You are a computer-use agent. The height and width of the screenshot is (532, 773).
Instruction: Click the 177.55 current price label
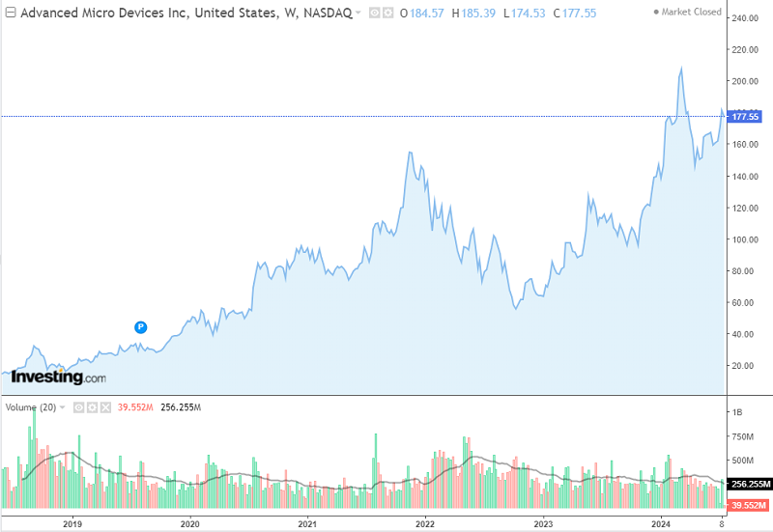click(x=747, y=117)
